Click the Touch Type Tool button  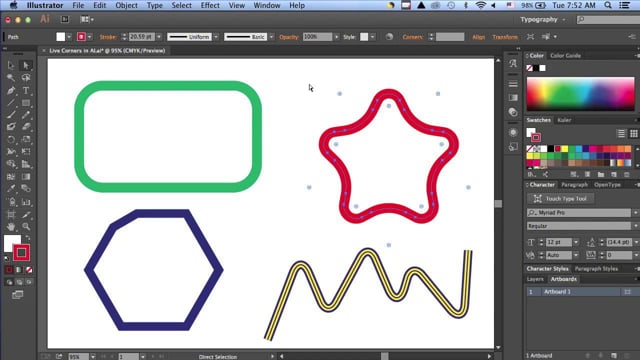coord(560,199)
